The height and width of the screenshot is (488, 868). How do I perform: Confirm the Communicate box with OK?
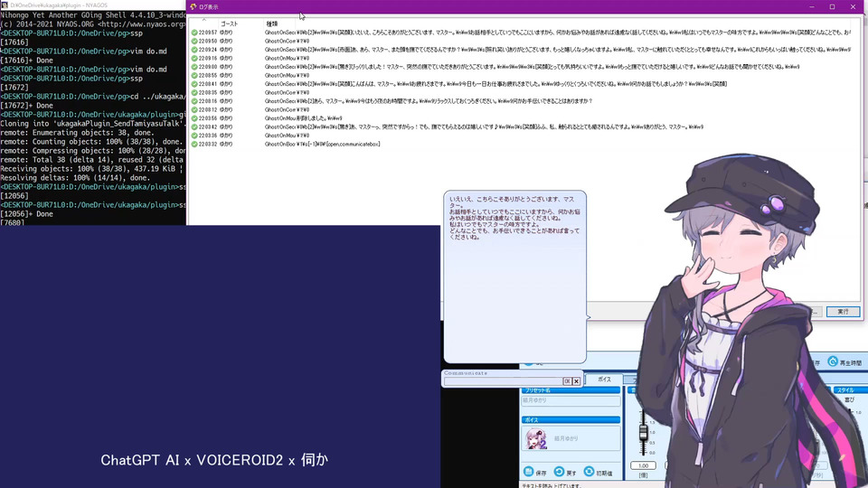pos(567,381)
